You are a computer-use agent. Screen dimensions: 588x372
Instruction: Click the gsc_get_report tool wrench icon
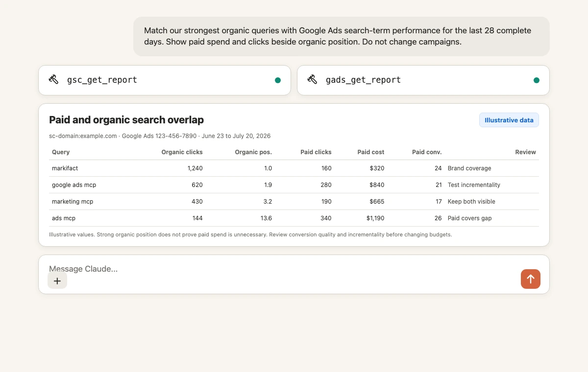(x=54, y=80)
